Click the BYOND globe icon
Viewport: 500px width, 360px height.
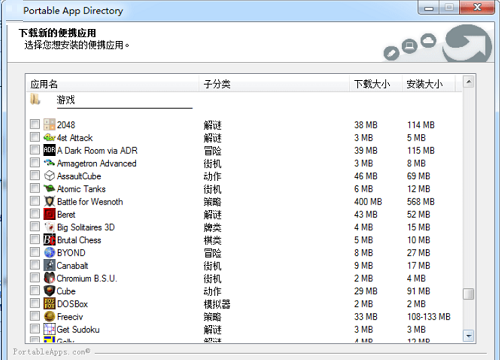(49, 252)
